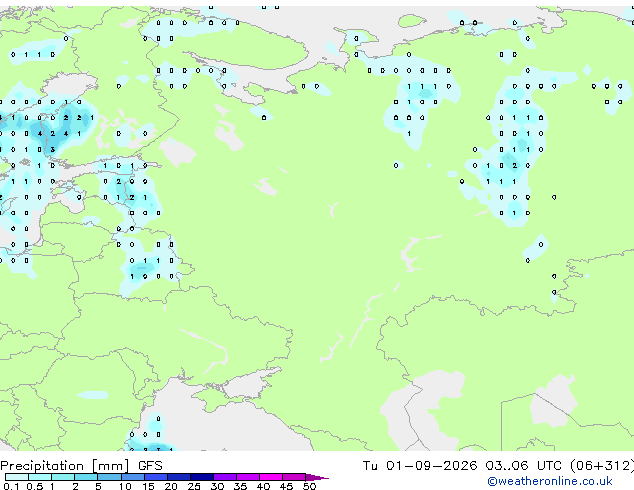Select the 20–25 mm dark blue legend swatch
Screen dimensions: 634x490
(x=179, y=477)
